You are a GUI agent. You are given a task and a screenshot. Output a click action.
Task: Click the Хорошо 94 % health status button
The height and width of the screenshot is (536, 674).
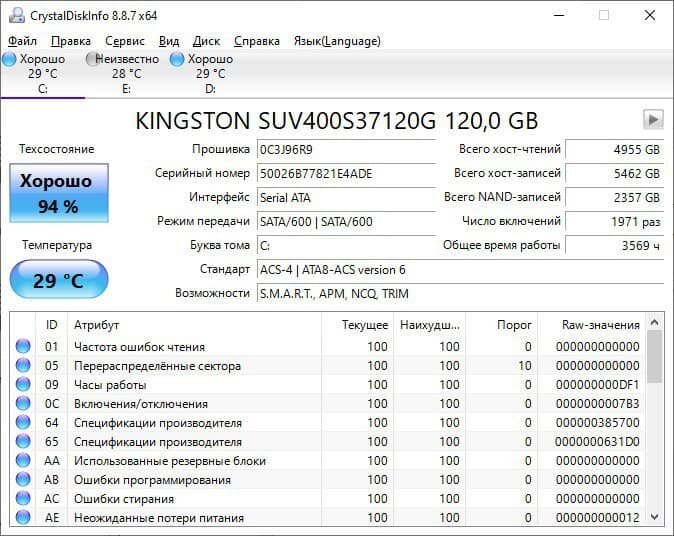(x=59, y=193)
